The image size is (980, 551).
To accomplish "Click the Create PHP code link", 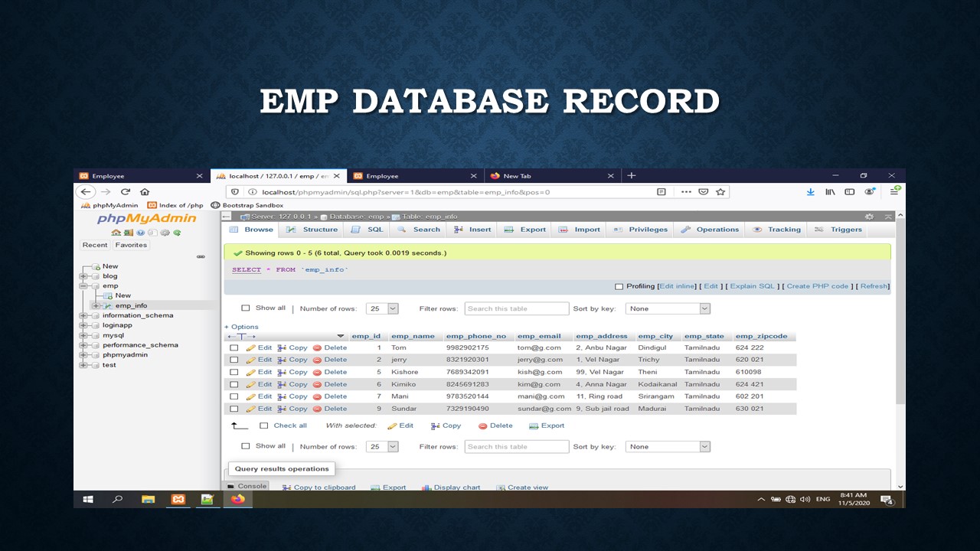I will (818, 286).
